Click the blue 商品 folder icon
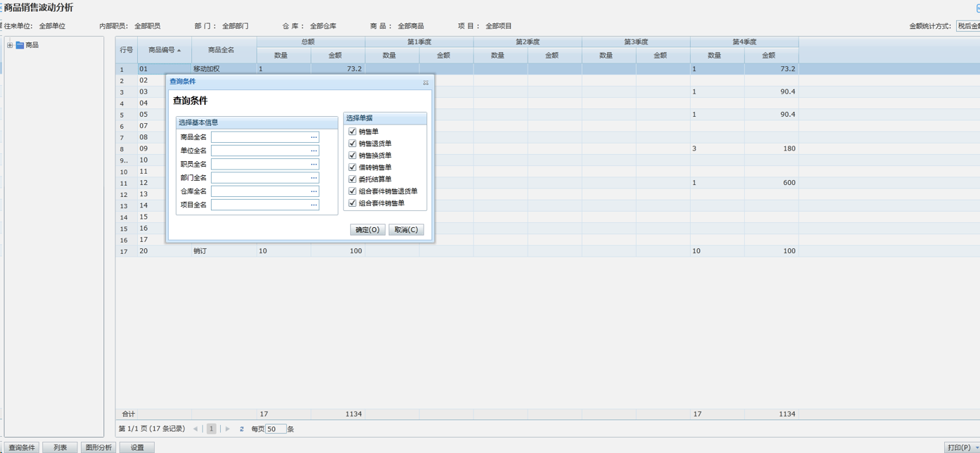Image resolution: width=980 pixels, height=453 pixels. (x=20, y=45)
